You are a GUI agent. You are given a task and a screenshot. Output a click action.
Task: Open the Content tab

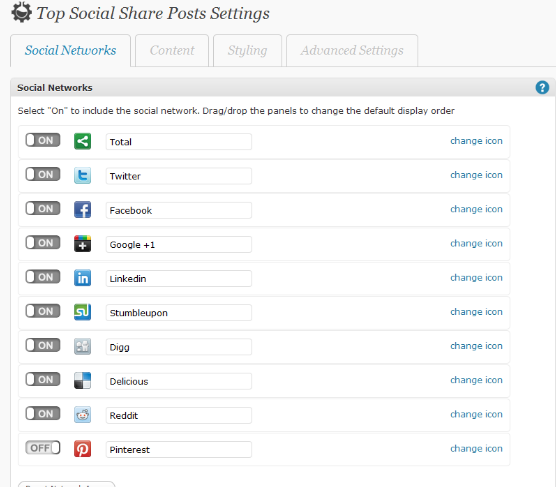(x=172, y=50)
